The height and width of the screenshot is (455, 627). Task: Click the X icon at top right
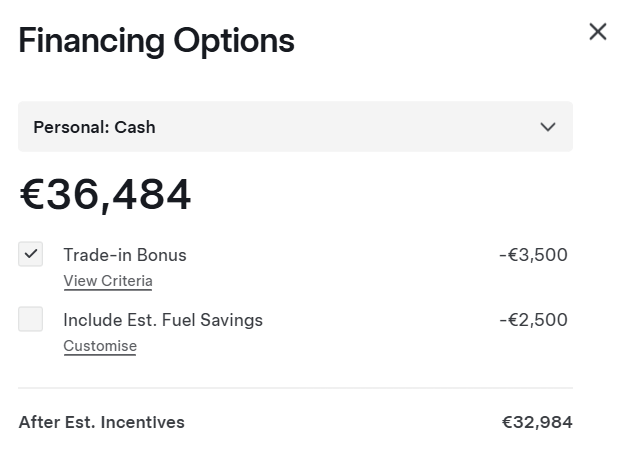click(x=598, y=31)
